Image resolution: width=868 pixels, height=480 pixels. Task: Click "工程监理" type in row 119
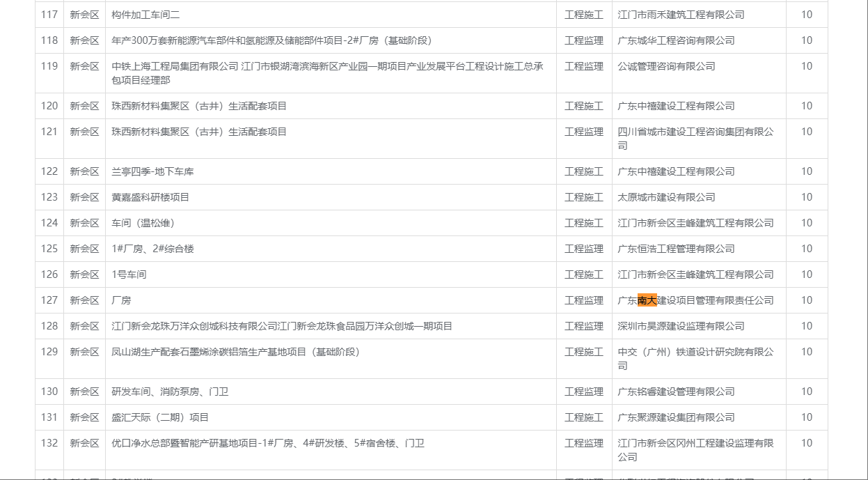tap(584, 66)
